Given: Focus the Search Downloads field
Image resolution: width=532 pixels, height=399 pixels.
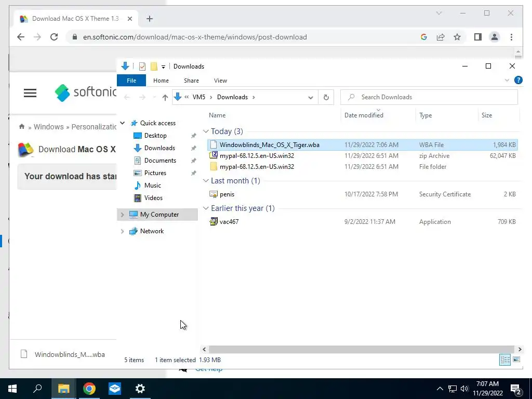Looking at the screenshot, I should tap(429, 97).
